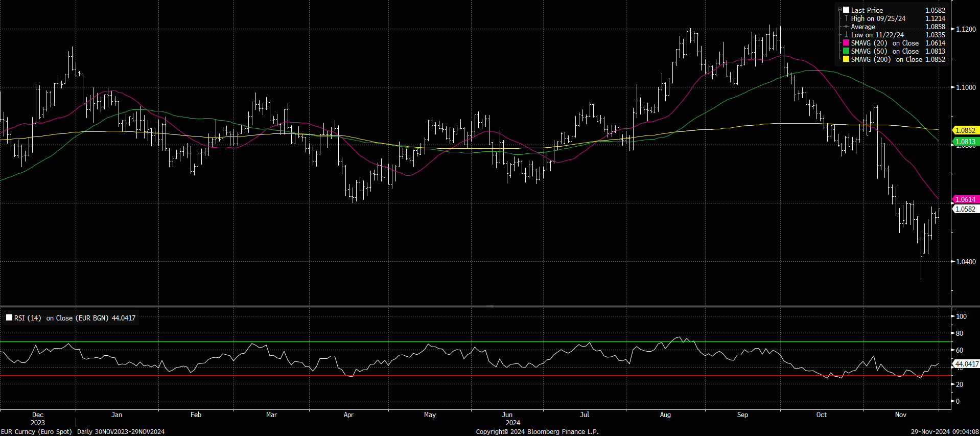This screenshot has height=436, width=980.
Task: Click the yellow SMAVG (200) color swatch
Action: click(x=846, y=59)
